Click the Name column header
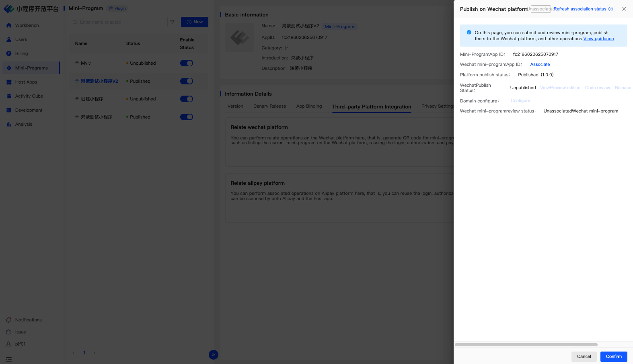Viewport: 633px width, 364px height. click(81, 43)
